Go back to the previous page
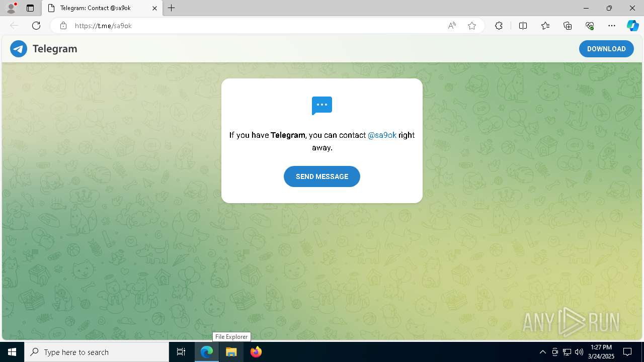This screenshot has height=362, width=644. (14, 26)
